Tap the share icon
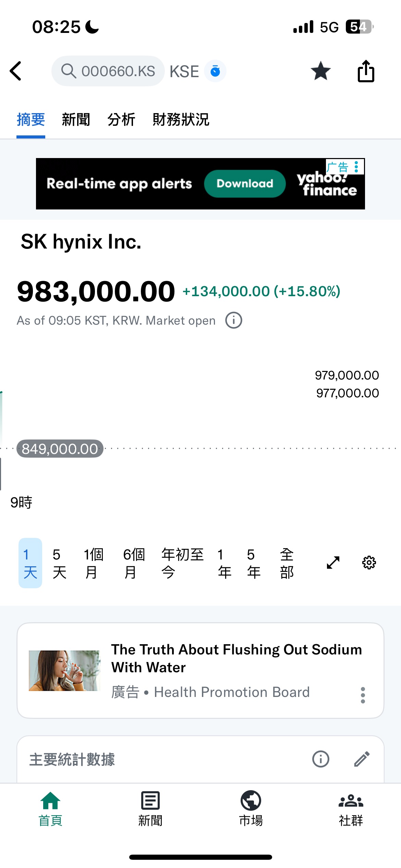 pyautogui.click(x=366, y=71)
